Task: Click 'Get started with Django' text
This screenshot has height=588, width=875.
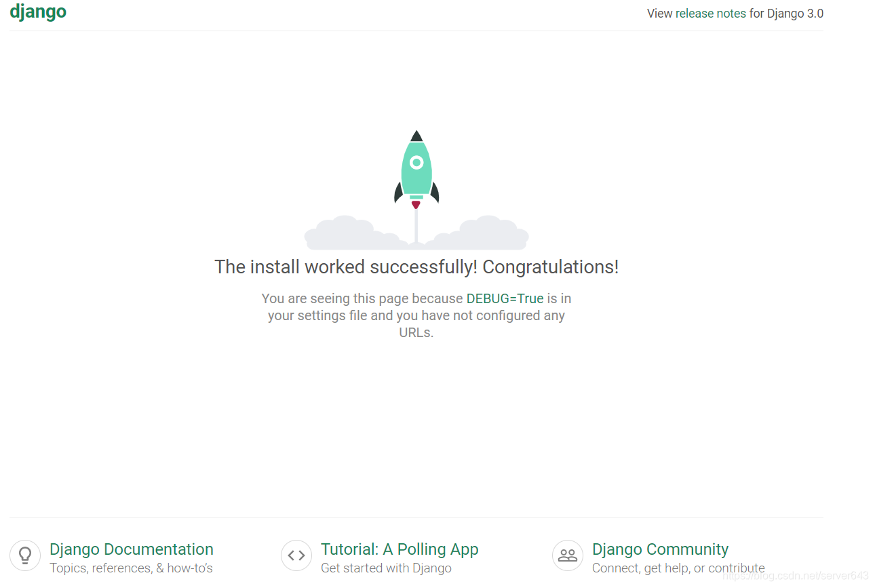Action: pyautogui.click(x=386, y=568)
